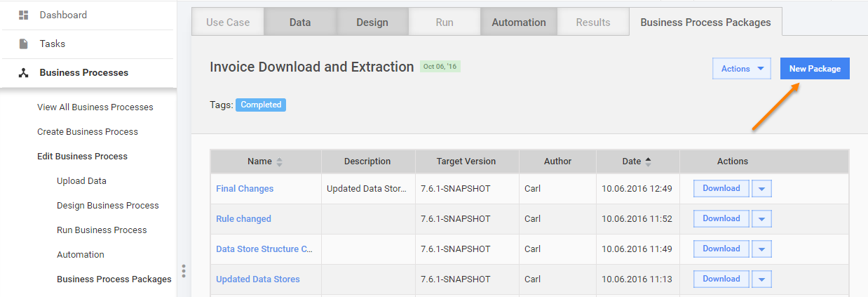
Task: Switch to the Results tab
Action: 593,22
